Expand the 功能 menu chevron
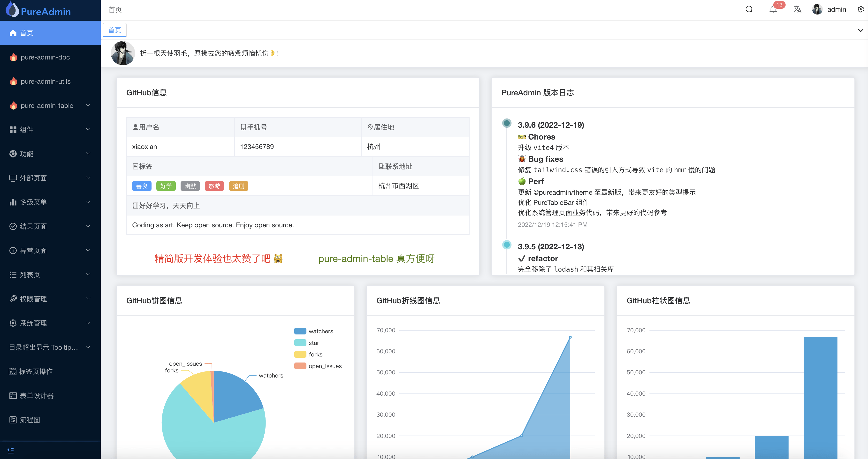Image resolution: width=868 pixels, height=459 pixels. 88,154
